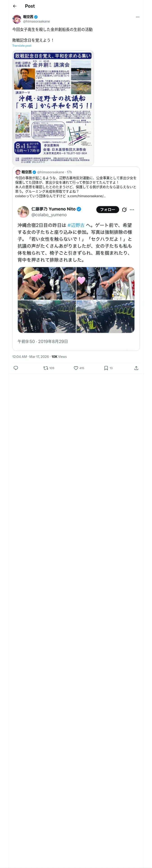Open the 暇空茜 author profile avatar
The height and width of the screenshot is (868, 152).
[17, 19]
